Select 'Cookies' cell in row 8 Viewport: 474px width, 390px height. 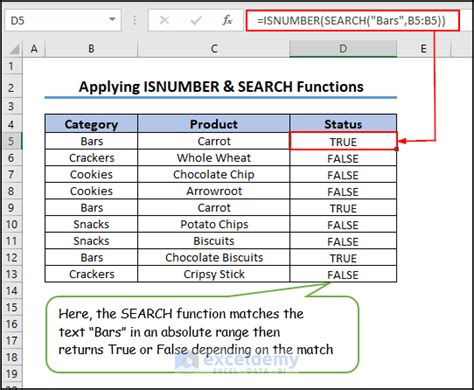point(91,191)
